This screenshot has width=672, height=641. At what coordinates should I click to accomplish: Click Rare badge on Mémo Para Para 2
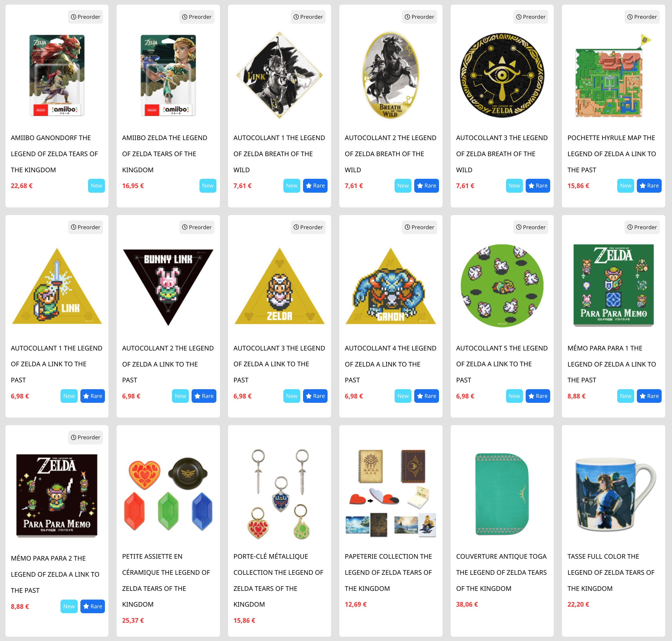coord(93,606)
